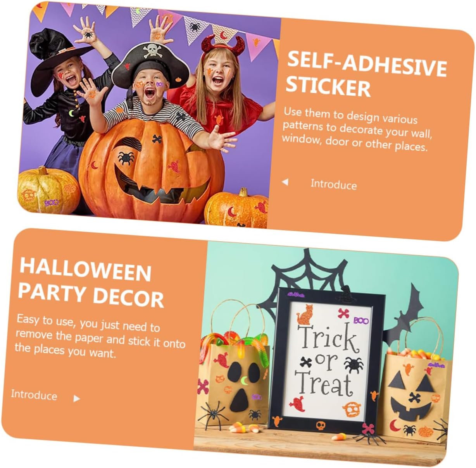Click the 'Easy to use' description paragraph
Image resolution: width=476 pixels, height=468 pixels.
[x=100, y=336]
